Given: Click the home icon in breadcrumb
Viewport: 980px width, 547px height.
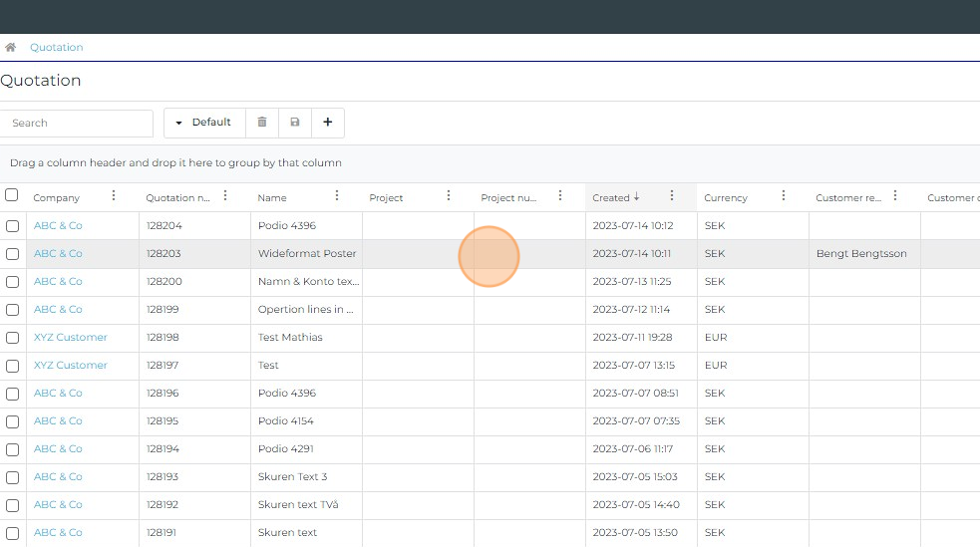Looking at the screenshot, I should pos(10,47).
